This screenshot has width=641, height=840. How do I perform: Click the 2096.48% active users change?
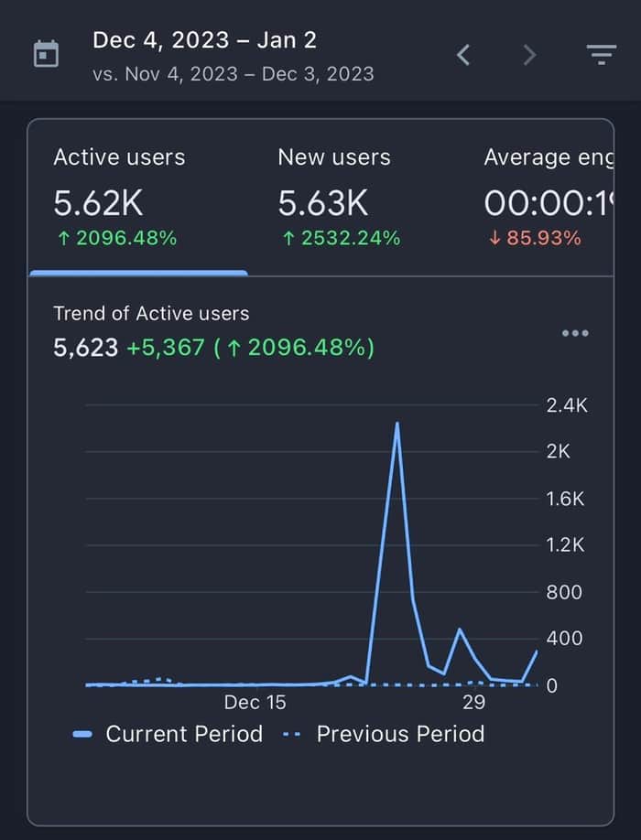117,238
